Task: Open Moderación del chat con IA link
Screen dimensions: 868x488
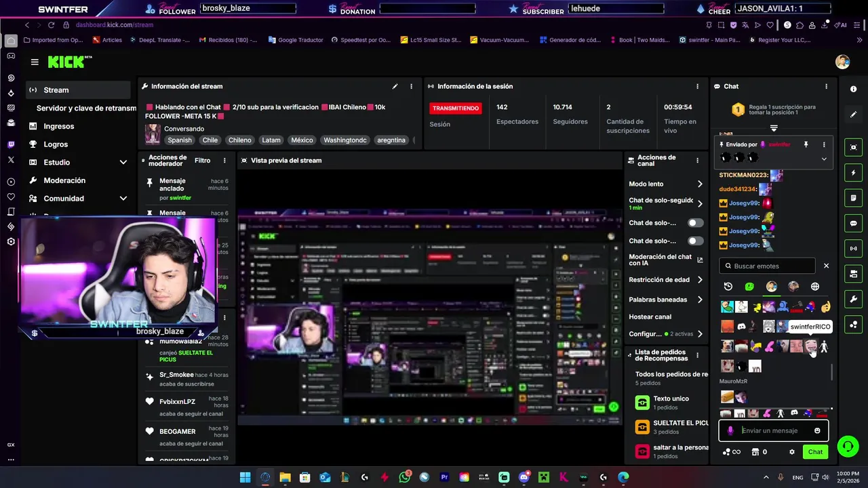Action: (x=666, y=260)
